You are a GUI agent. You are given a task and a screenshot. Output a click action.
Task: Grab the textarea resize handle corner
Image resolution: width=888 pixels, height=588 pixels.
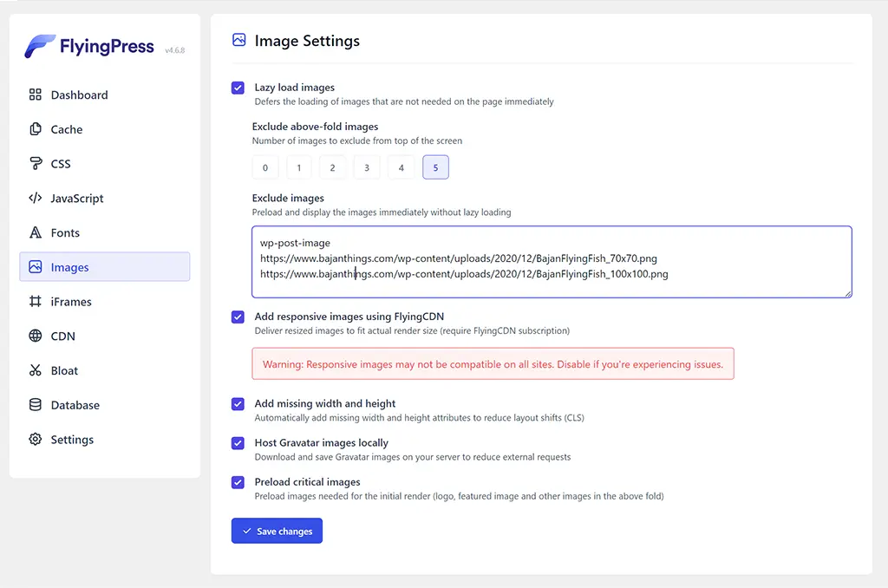[x=848, y=293]
